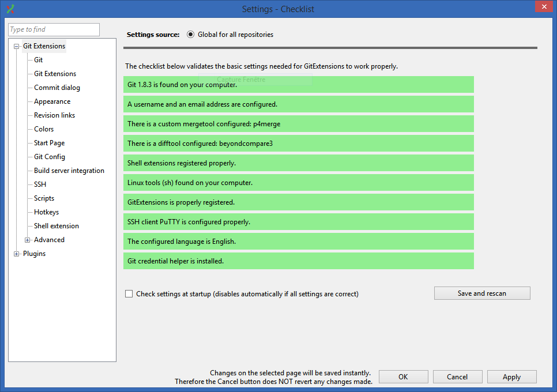Click the 'Git 1.8.3 is found' checklist row
Screen dimensions: 557x392
[x=299, y=85]
